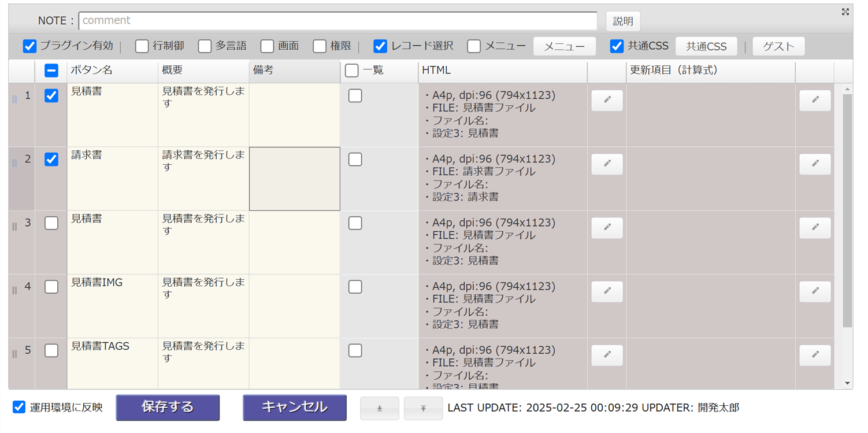Edit HTML for 見積書IMG row
Screen dimensions: 868x433
pyautogui.click(x=607, y=292)
